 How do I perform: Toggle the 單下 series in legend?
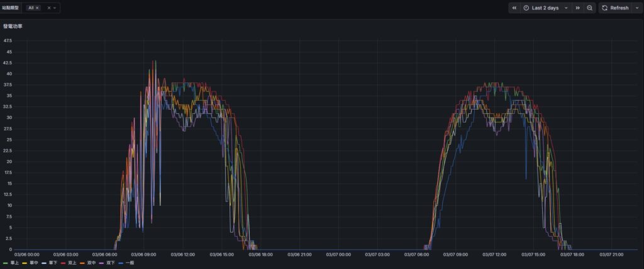[52, 263]
